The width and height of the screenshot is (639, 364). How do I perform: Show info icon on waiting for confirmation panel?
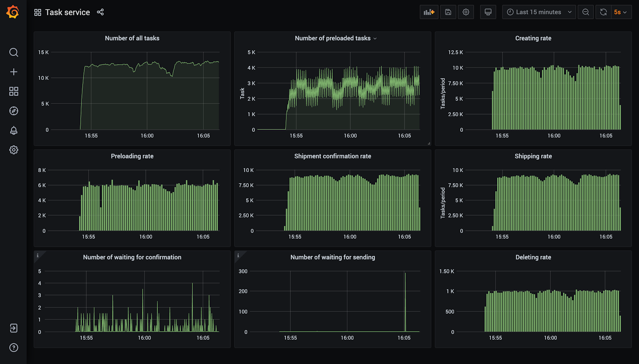tap(38, 255)
